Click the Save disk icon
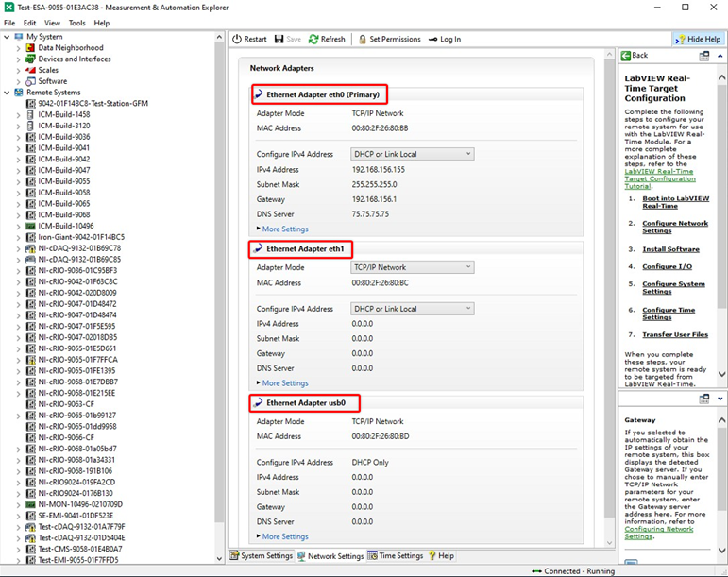 pos(279,39)
